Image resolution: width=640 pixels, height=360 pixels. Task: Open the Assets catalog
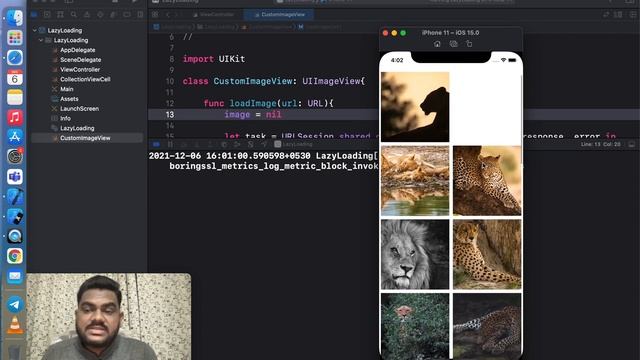tap(69, 99)
